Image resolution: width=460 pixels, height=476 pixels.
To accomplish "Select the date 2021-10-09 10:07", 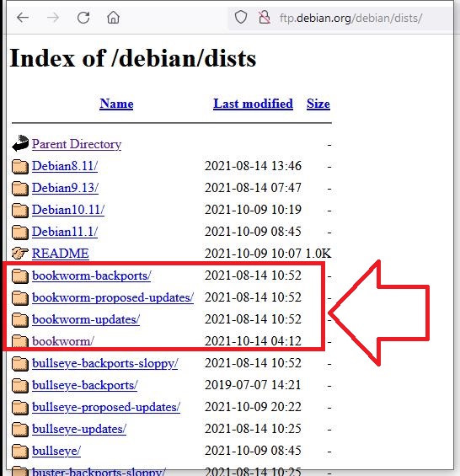I will pyautogui.click(x=253, y=254).
